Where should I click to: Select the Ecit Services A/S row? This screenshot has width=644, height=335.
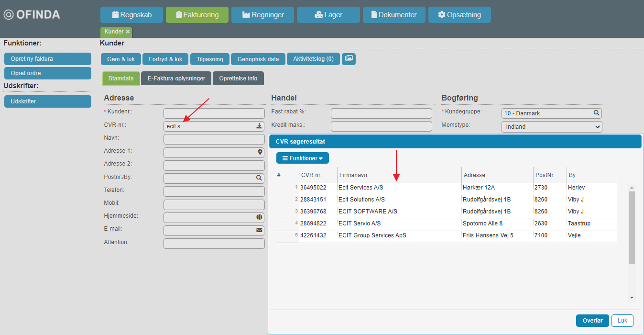(446, 188)
